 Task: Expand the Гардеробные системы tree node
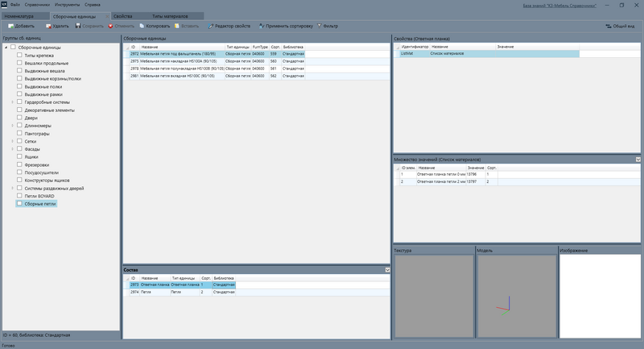12,102
